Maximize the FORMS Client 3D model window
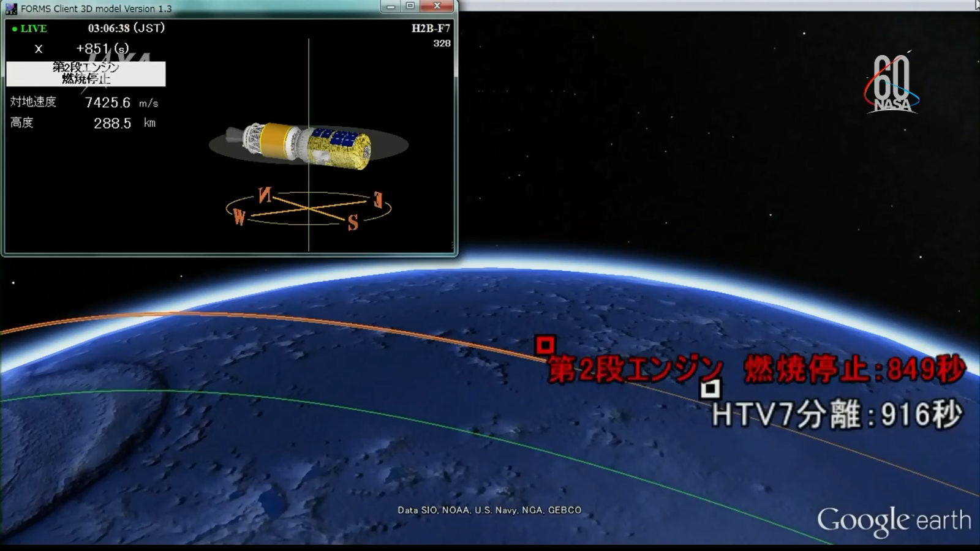 pyautogui.click(x=410, y=7)
